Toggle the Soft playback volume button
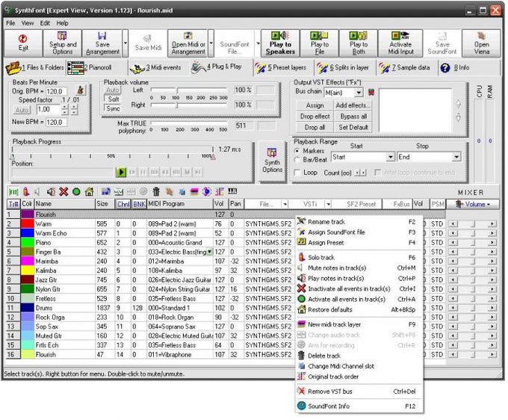 click(x=112, y=99)
